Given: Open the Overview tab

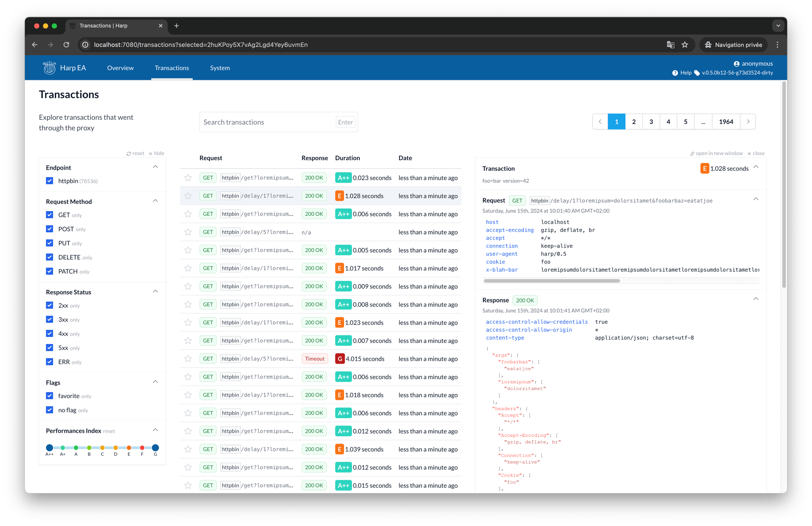Looking at the screenshot, I should click(x=120, y=68).
